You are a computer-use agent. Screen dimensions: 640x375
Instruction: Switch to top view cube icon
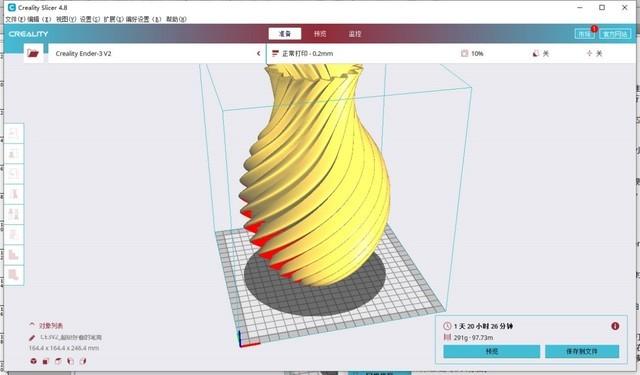58,361
